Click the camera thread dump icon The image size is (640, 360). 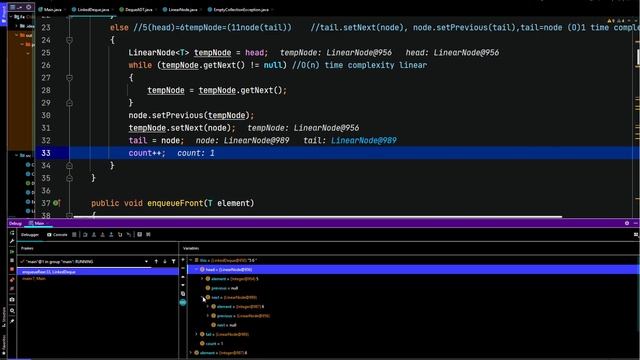tap(12, 300)
